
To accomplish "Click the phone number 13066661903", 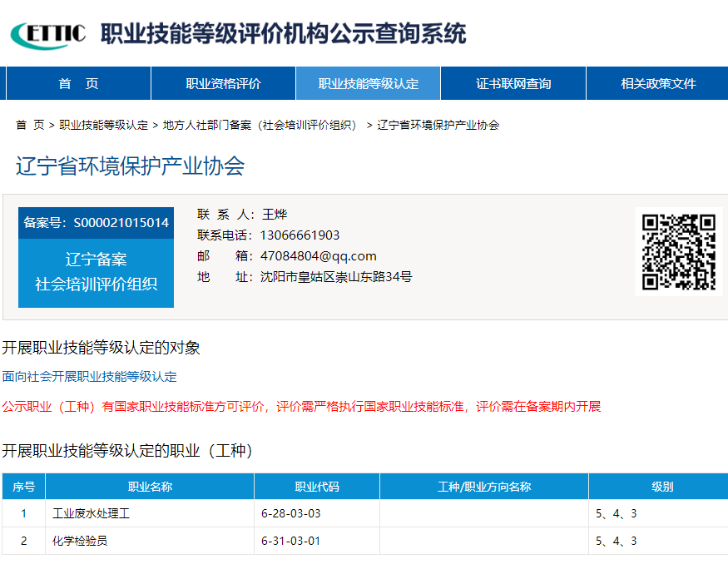I will [300, 235].
